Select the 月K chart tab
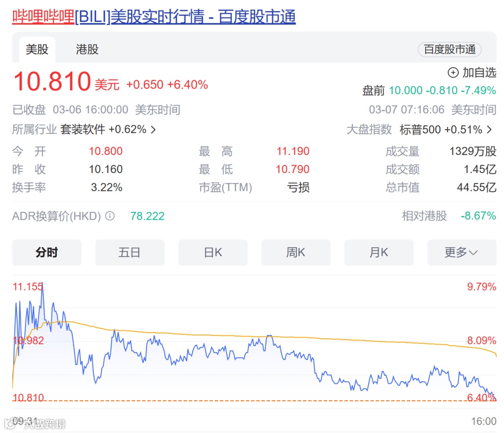The width and height of the screenshot is (504, 433). (378, 252)
